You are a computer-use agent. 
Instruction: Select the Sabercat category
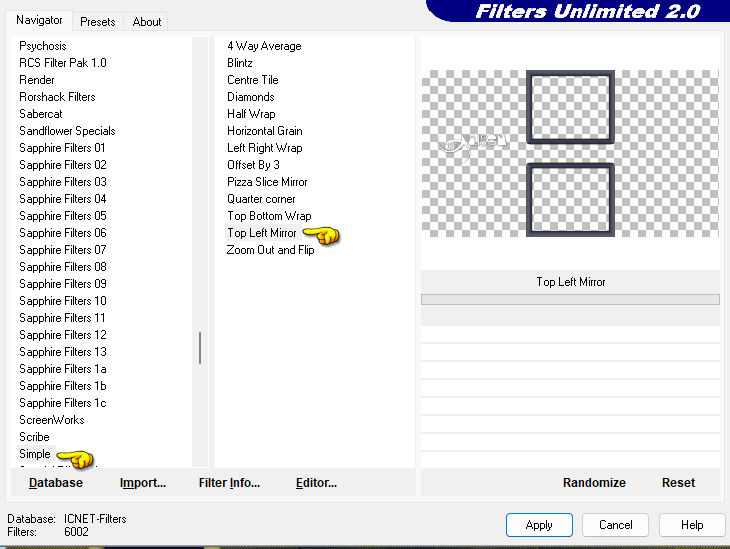coord(41,114)
